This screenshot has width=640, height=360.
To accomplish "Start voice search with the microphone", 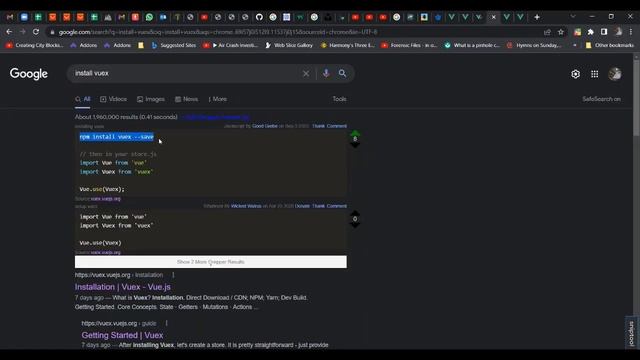I will 326,73.
